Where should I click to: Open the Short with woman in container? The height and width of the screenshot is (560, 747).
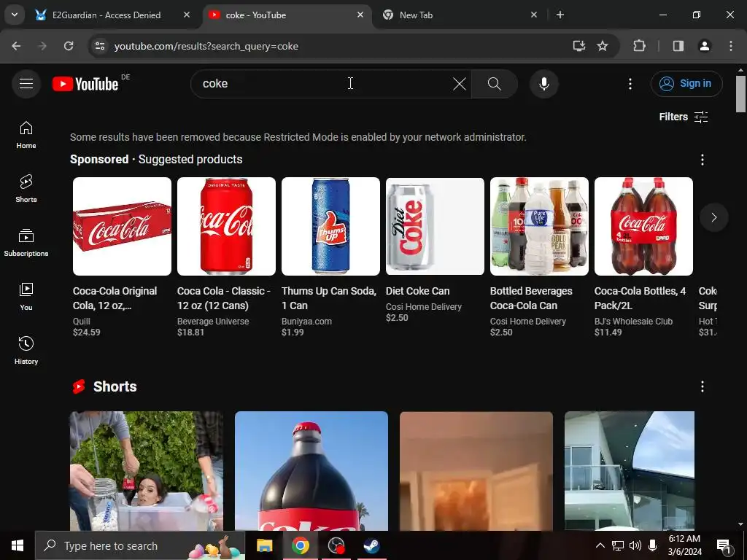point(146,470)
